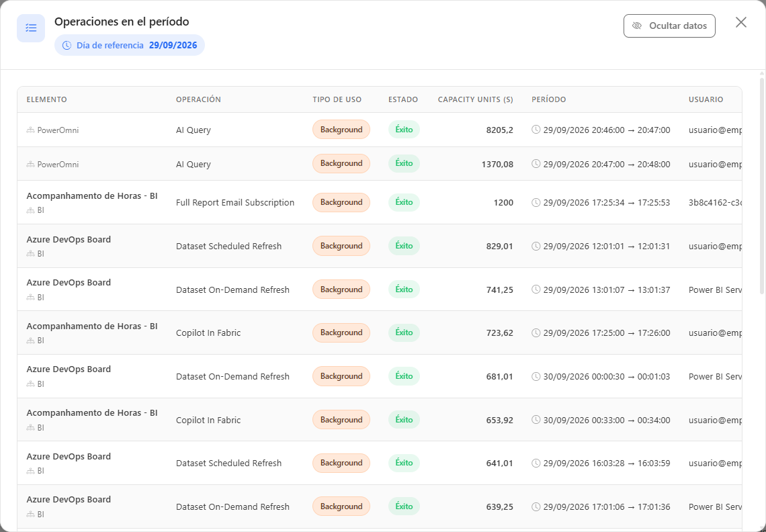Click the 681,01 capacity units value
This screenshot has height=532, width=766.
pos(500,376)
